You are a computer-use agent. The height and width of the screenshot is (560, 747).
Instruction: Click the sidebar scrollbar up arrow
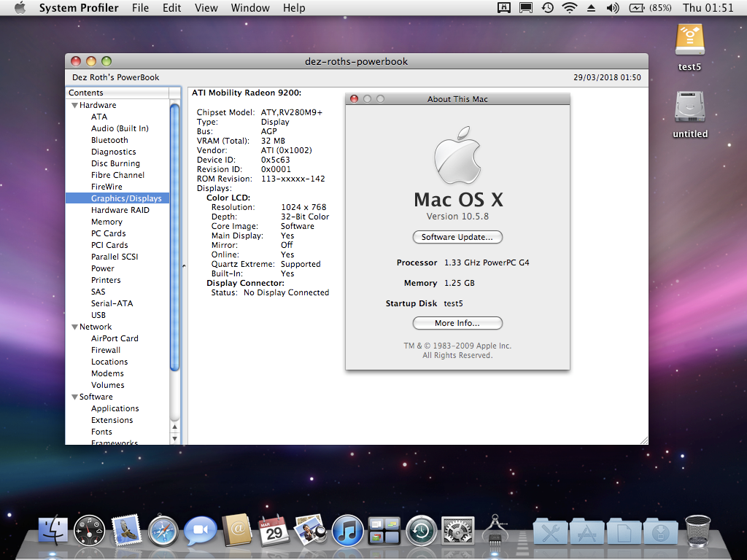point(175,427)
